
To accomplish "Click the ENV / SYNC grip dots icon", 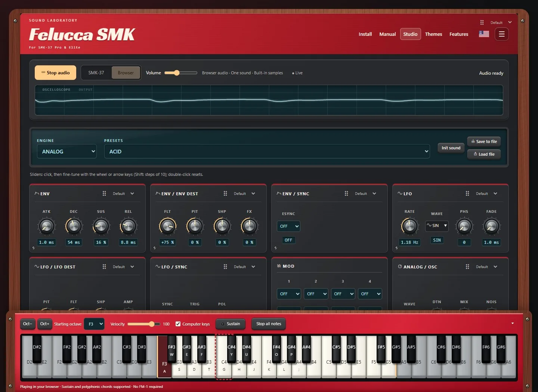I will [x=346, y=193].
